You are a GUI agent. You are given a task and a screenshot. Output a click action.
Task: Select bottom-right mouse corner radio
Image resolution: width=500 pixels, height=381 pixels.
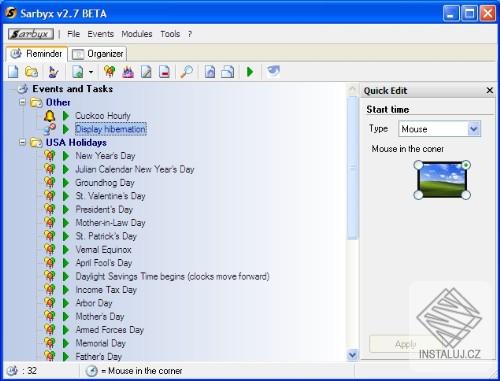click(x=466, y=195)
